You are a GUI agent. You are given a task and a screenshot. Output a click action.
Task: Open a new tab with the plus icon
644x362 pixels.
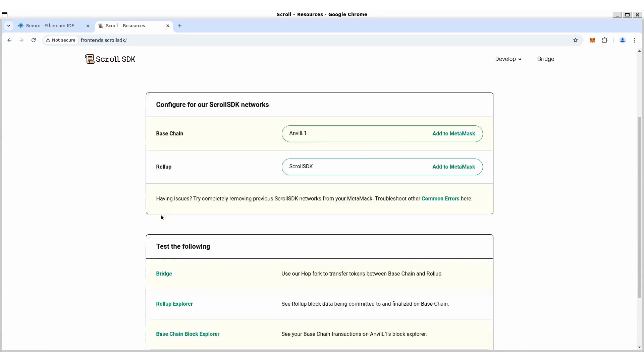pos(180,26)
